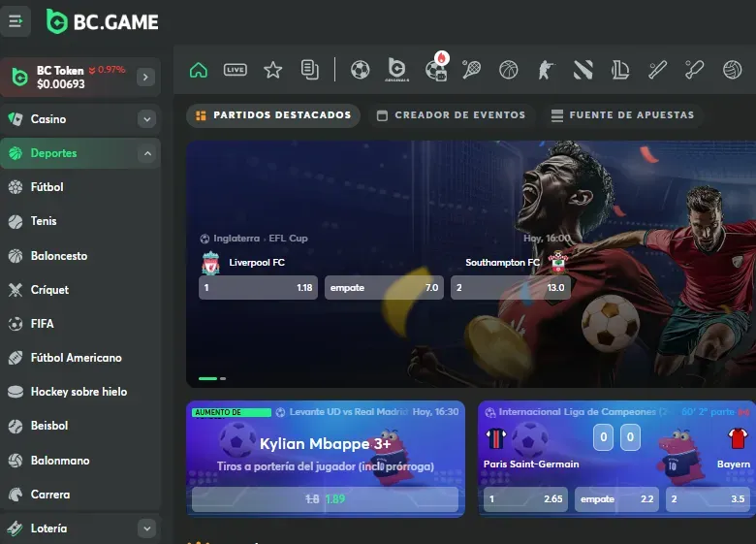Screen dimensions: 756x544
Task: Switch to Creador de Eventos tab
Action: (x=451, y=115)
